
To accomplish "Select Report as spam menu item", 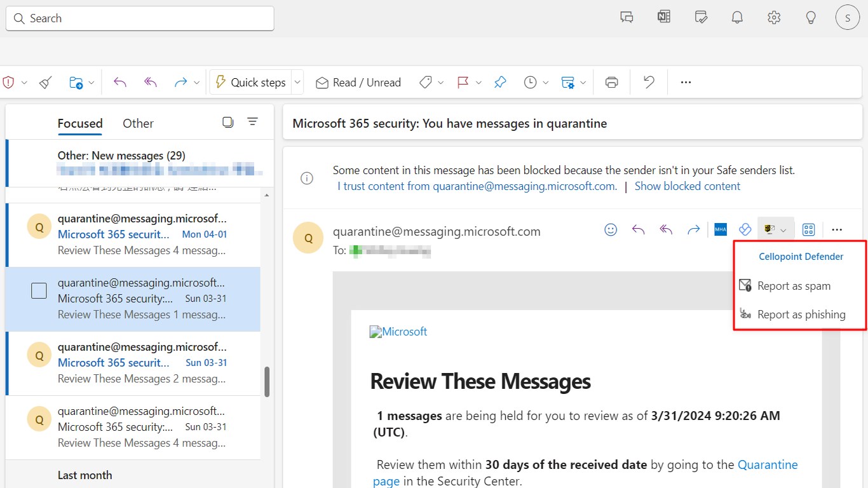I will point(799,286).
